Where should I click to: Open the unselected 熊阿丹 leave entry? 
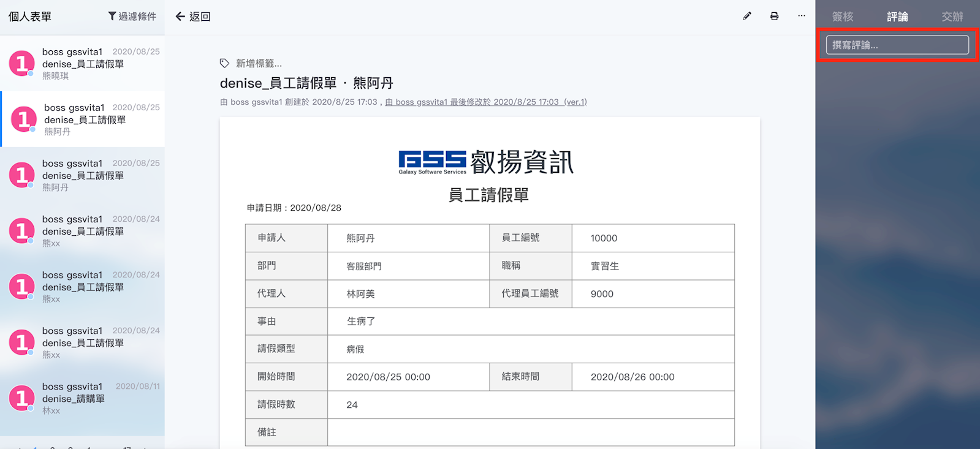(x=92, y=175)
